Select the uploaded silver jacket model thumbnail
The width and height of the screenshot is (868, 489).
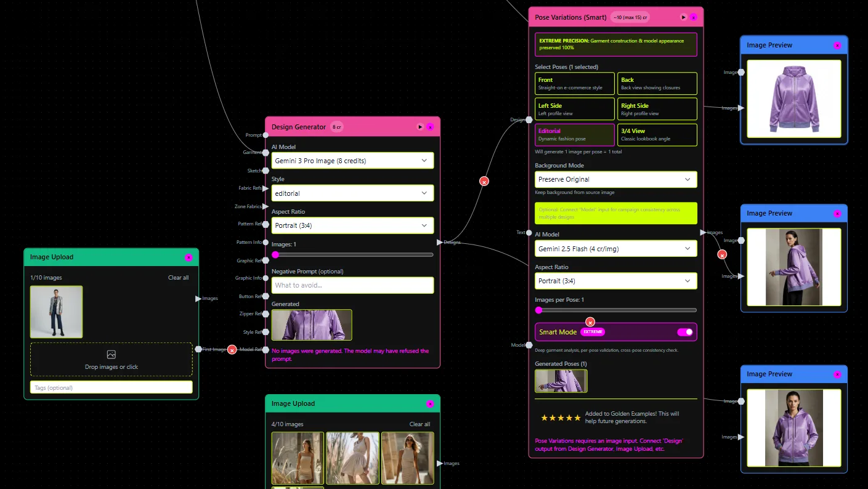point(56,312)
